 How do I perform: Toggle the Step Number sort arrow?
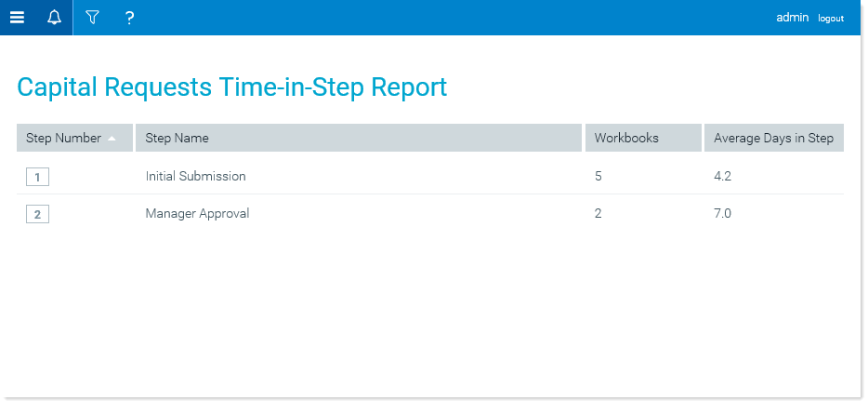point(112,139)
